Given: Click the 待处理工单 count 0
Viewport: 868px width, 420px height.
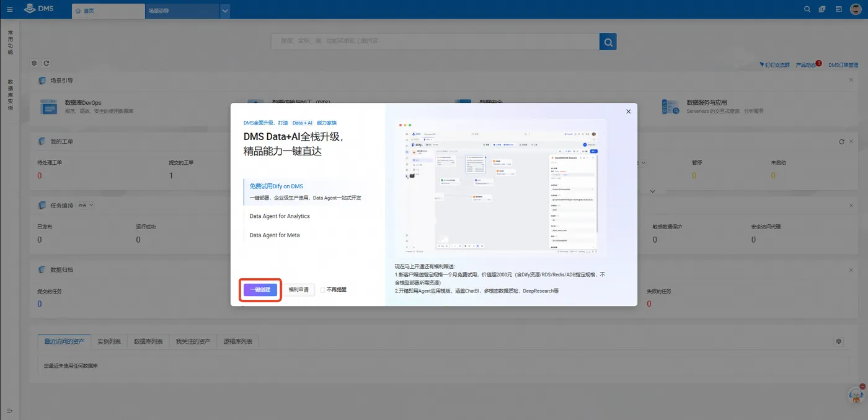Looking at the screenshot, I should 40,175.
